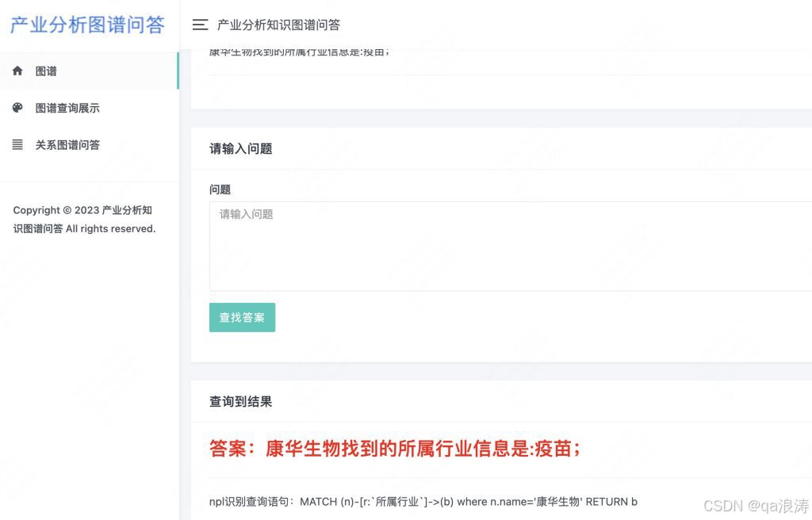
Task: Click the Copyright 2023 footer text
Action: click(x=84, y=219)
